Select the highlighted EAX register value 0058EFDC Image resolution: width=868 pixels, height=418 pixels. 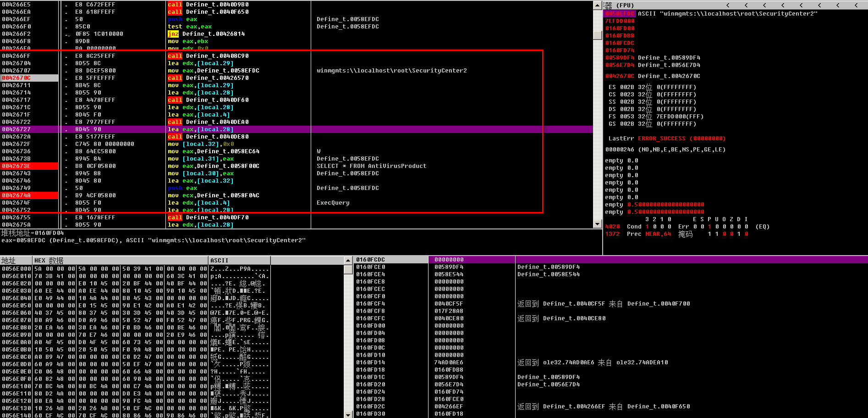pyautogui.click(x=620, y=14)
